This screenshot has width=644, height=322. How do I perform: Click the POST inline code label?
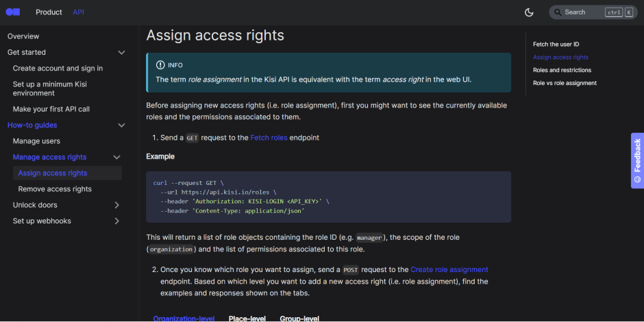(x=351, y=270)
